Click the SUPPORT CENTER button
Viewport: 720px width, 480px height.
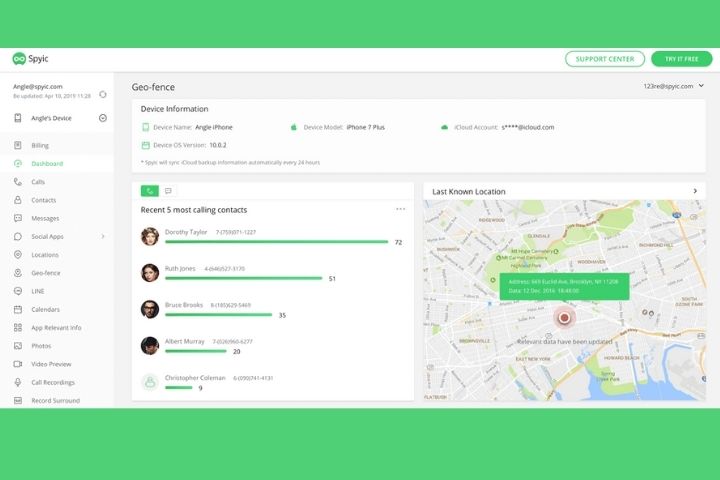(605, 59)
